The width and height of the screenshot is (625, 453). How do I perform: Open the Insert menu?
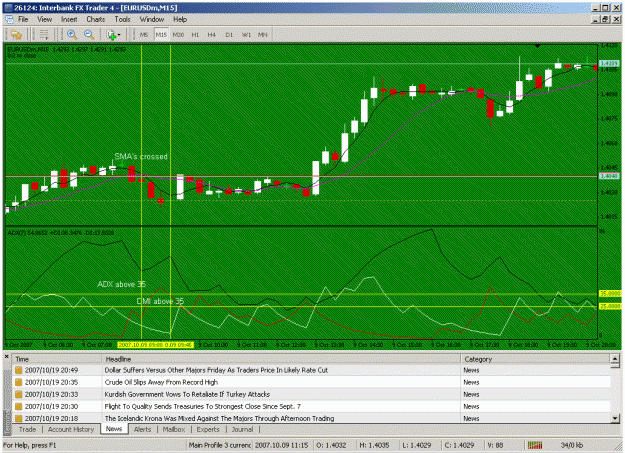[x=69, y=20]
